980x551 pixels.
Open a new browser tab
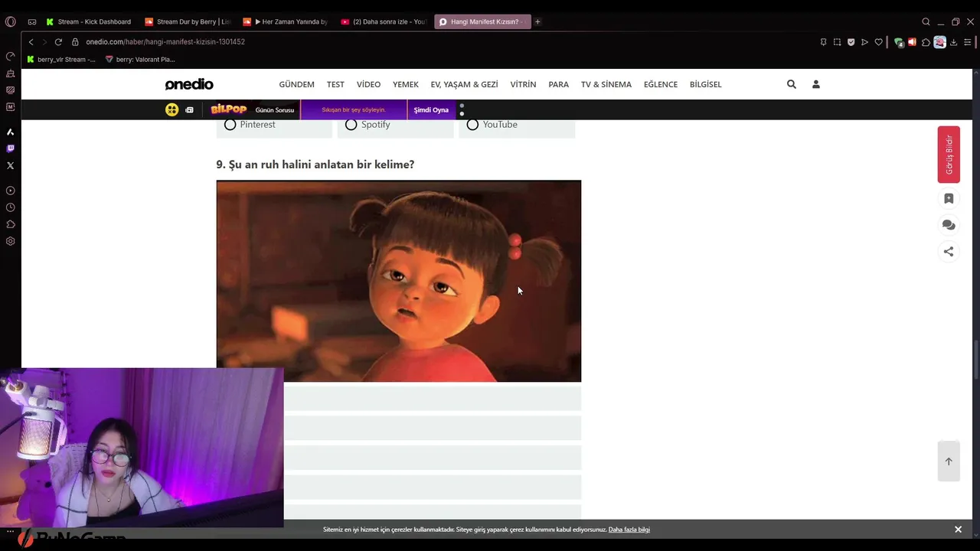(x=537, y=21)
